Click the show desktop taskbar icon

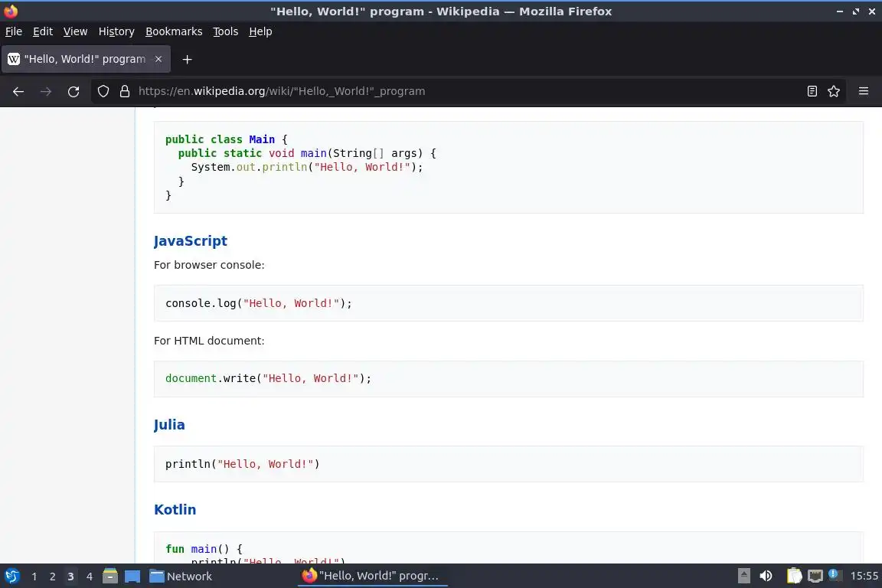tap(132, 577)
